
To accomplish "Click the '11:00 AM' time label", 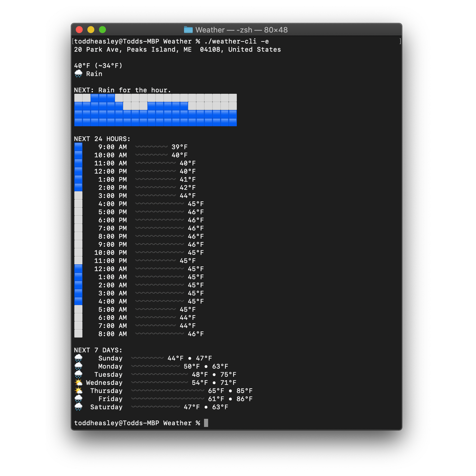I will tap(111, 163).
